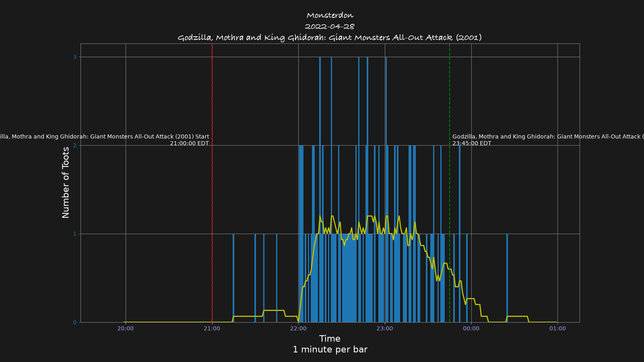Click the y-axis tick label '0'

point(74,323)
